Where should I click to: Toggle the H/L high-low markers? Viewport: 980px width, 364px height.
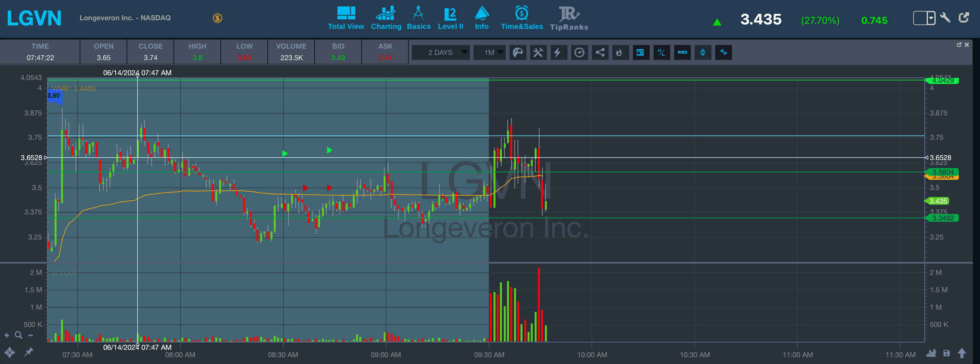pyautogui.click(x=661, y=52)
